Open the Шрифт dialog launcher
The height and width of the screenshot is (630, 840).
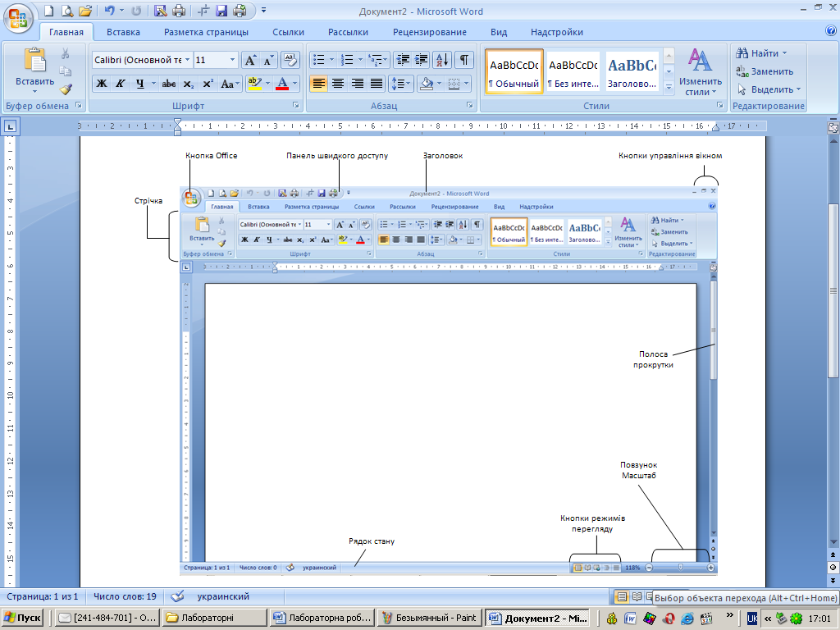click(295, 106)
